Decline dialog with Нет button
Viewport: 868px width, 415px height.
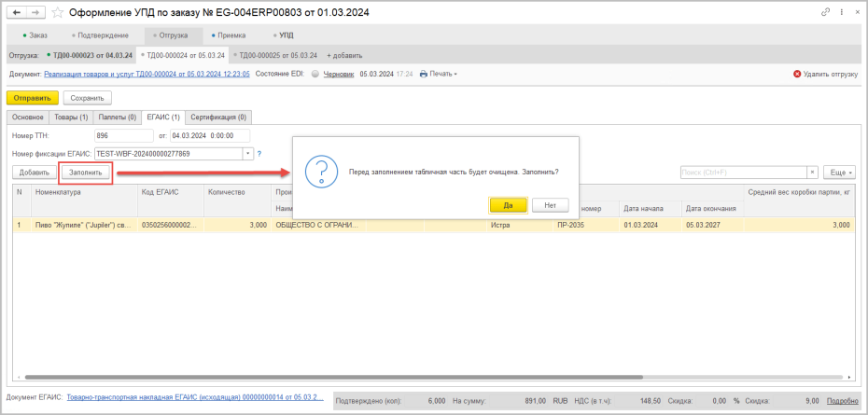[x=551, y=205]
